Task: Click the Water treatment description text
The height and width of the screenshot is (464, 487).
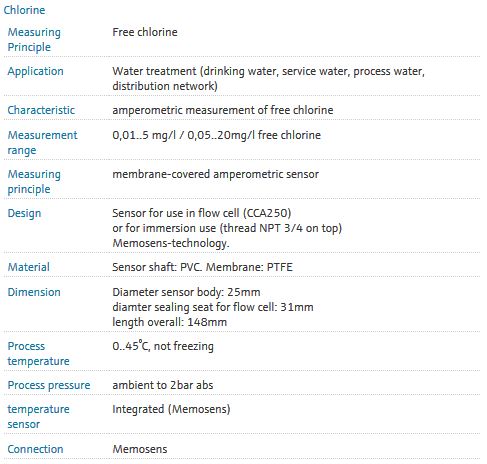Action: pyautogui.click(x=268, y=79)
